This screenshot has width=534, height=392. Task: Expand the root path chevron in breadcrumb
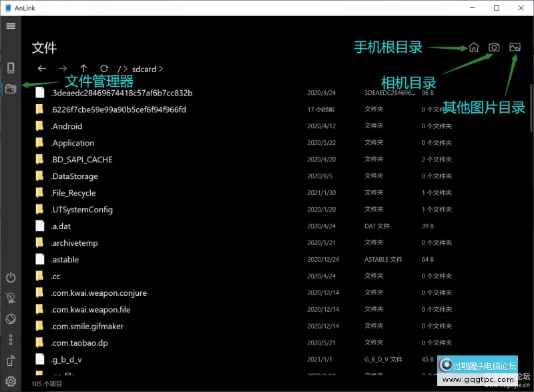pyautogui.click(x=126, y=68)
